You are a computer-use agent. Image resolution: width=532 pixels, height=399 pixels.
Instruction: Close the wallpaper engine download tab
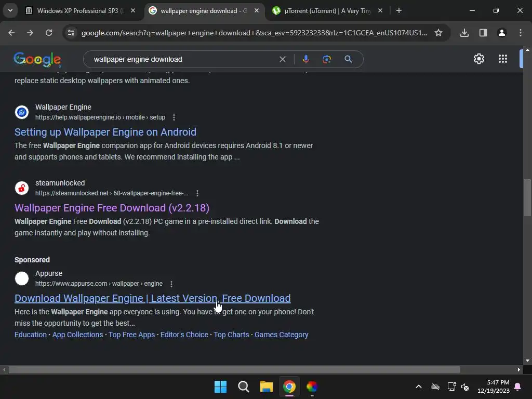(x=257, y=11)
